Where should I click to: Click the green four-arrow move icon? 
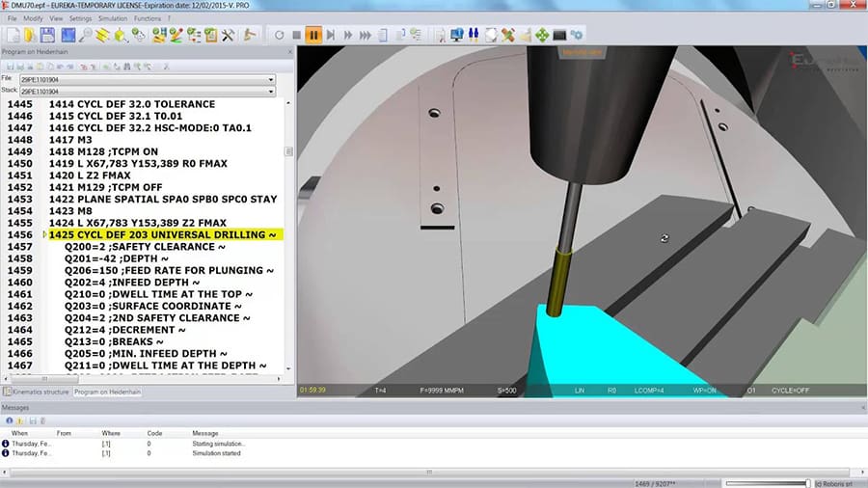[542, 36]
